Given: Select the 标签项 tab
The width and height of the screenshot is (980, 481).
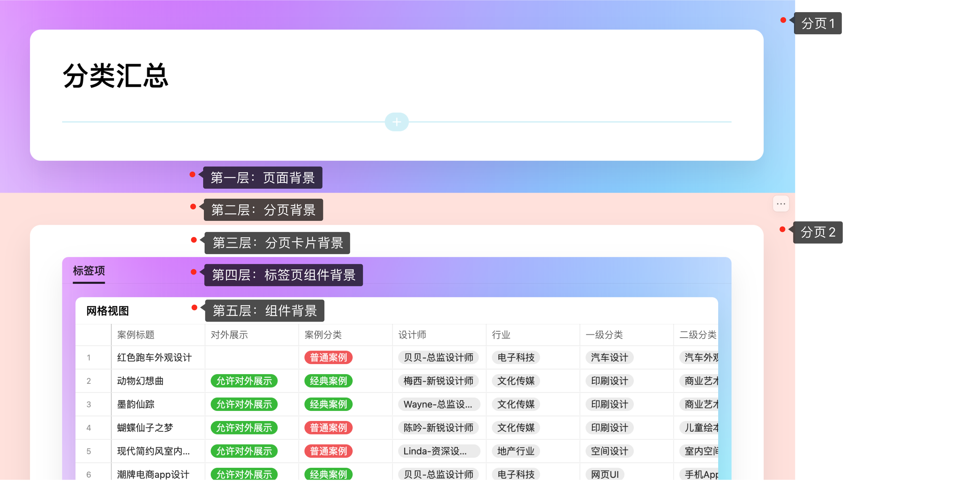Looking at the screenshot, I should [89, 271].
